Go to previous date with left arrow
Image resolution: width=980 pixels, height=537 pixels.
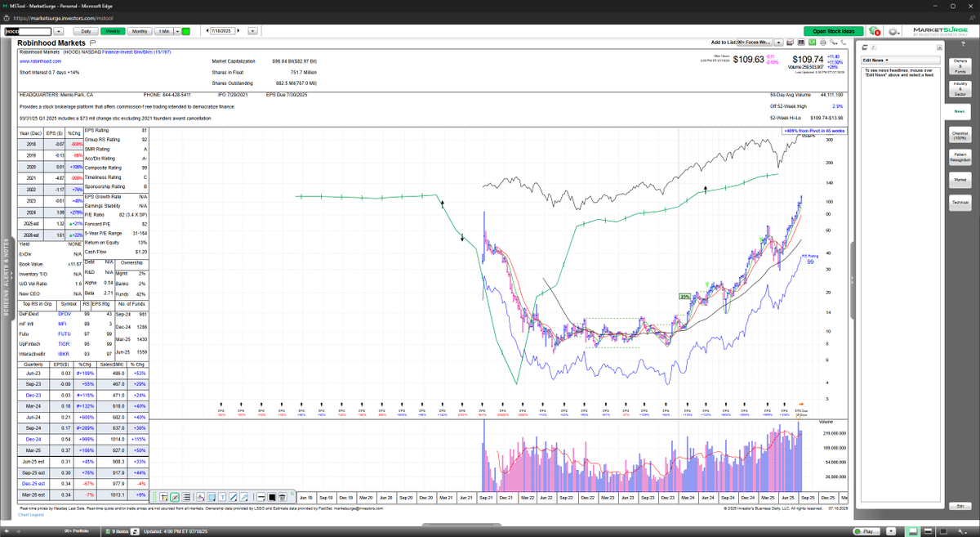click(207, 31)
